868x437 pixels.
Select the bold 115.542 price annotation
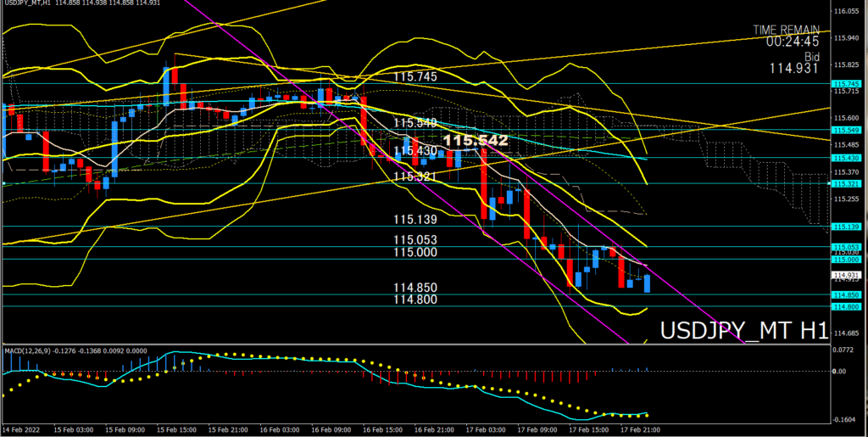tap(476, 140)
